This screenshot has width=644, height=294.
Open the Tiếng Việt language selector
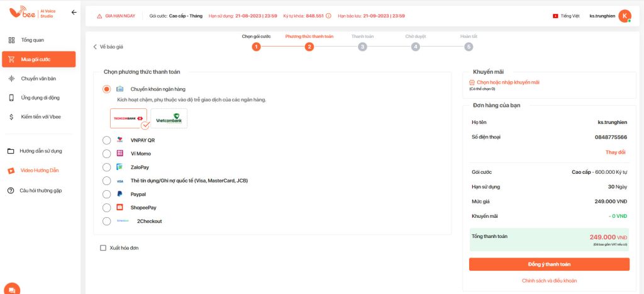pyautogui.click(x=565, y=16)
